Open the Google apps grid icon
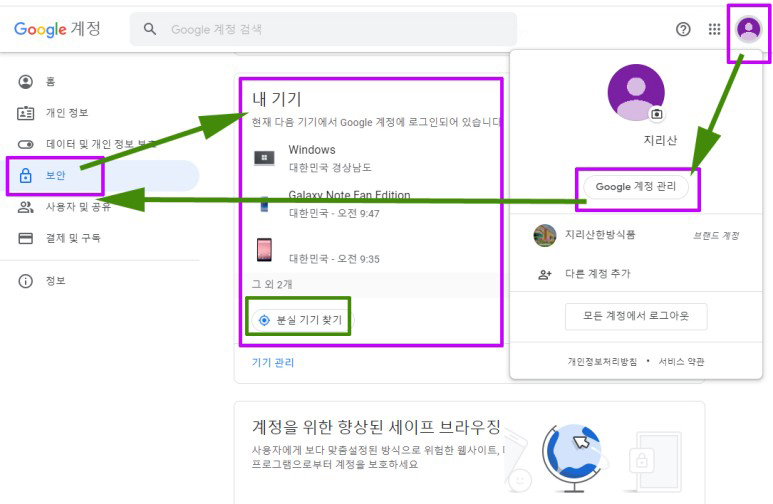 (x=714, y=30)
